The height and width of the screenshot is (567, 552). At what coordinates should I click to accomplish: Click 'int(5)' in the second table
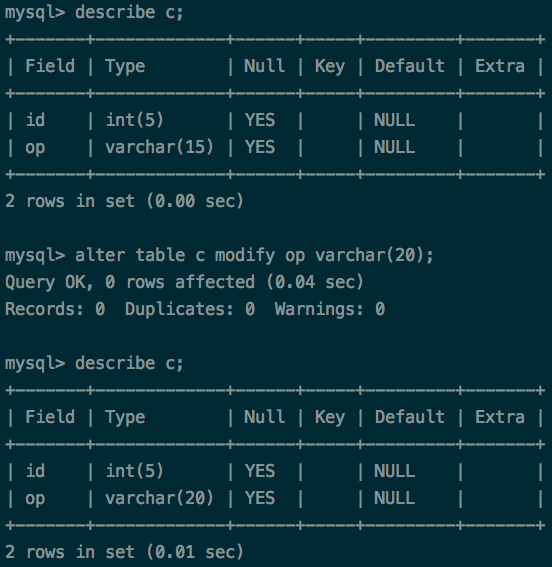[134, 471]
